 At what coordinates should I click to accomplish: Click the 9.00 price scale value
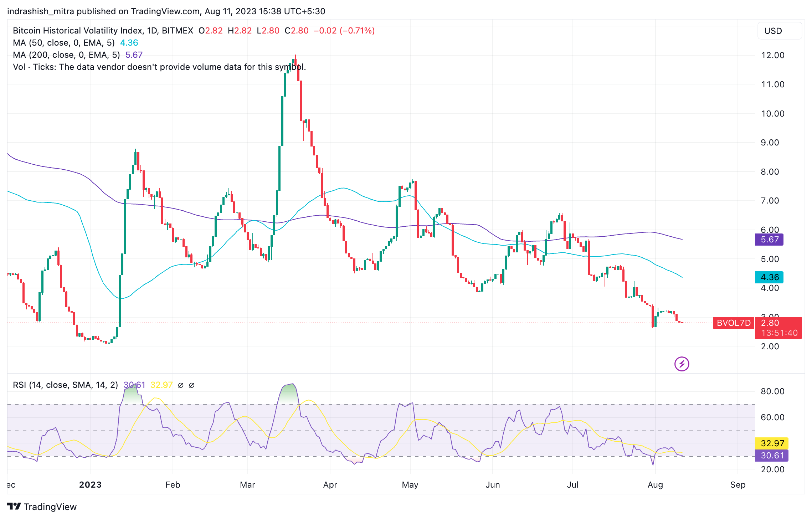[770, 143]
